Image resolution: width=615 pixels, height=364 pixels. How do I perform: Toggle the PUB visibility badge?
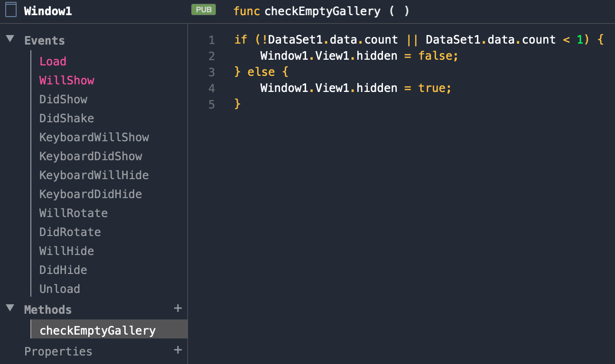click(x=204, y=9)
